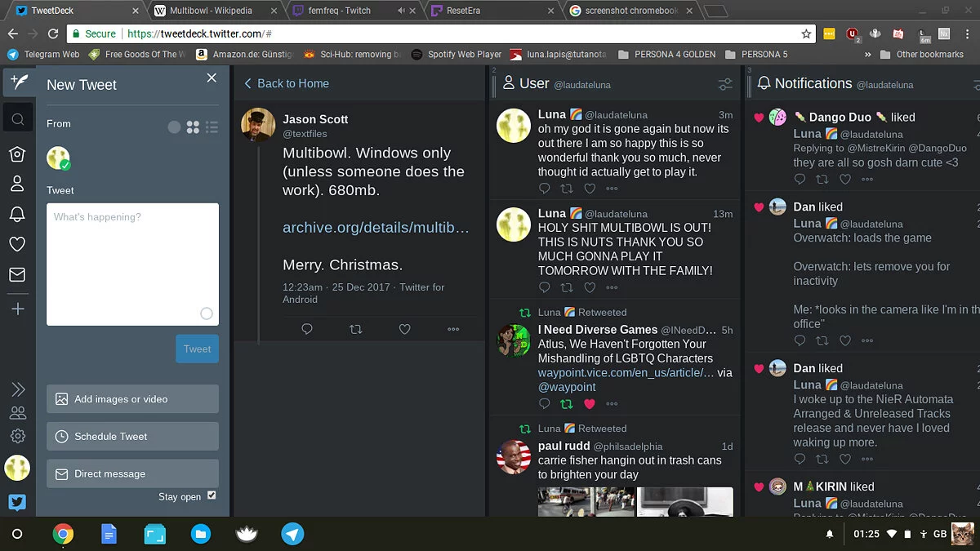
Task: Switch to Multibowl - Wikipedia tab
Action: click(x=215, y=11)
